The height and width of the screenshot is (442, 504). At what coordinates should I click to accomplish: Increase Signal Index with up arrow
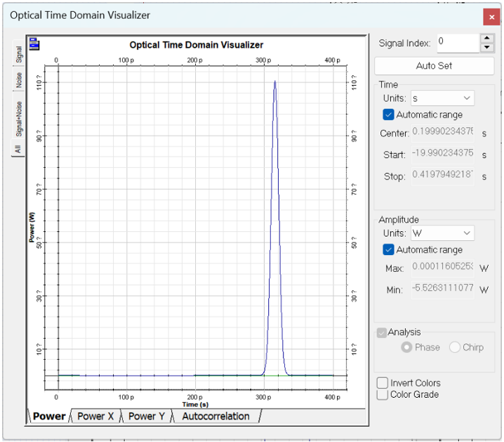click(x=487, y=38)
